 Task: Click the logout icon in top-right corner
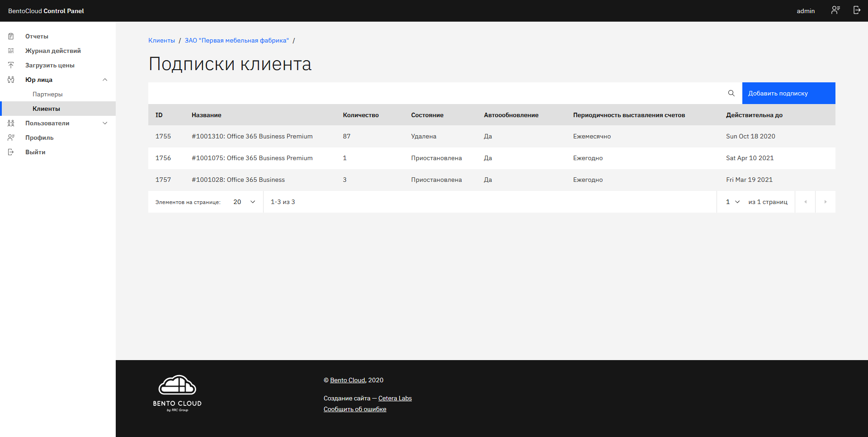(857, 10)
